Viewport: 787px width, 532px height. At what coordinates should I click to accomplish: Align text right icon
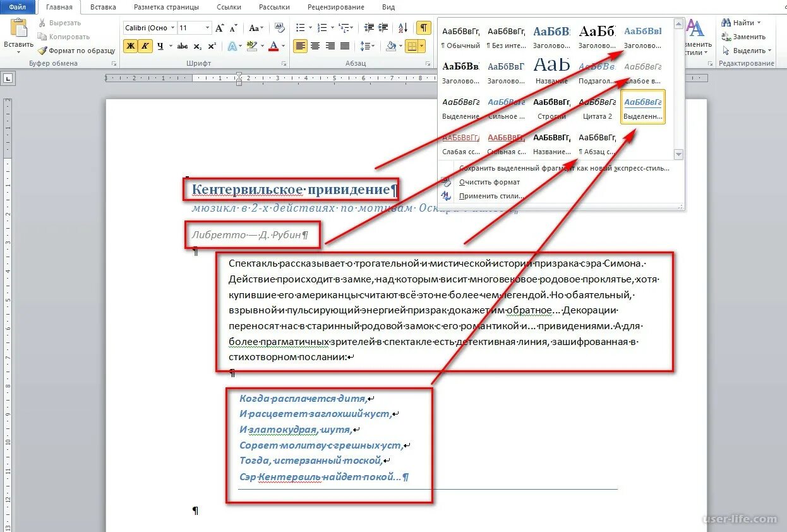[x=330, y=46]
